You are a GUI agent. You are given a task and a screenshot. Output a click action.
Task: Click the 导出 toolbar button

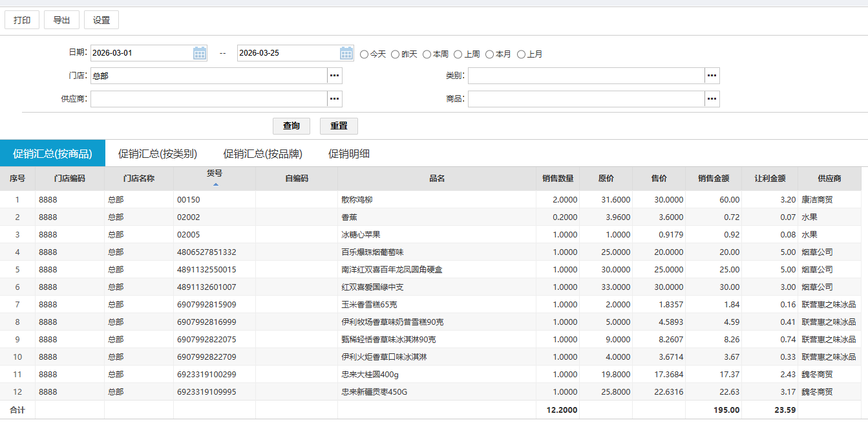tap(61, 20)
